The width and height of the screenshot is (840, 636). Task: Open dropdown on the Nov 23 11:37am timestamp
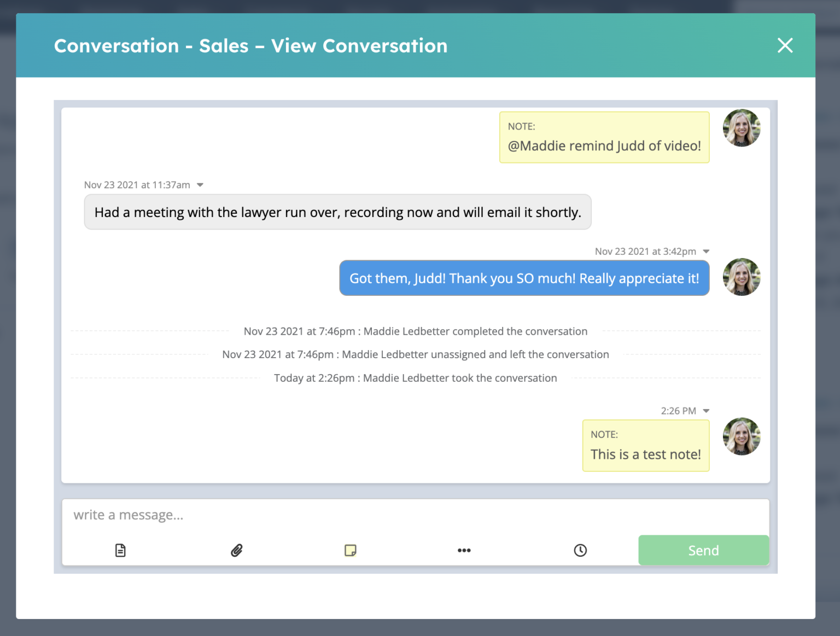click(200, 185)
